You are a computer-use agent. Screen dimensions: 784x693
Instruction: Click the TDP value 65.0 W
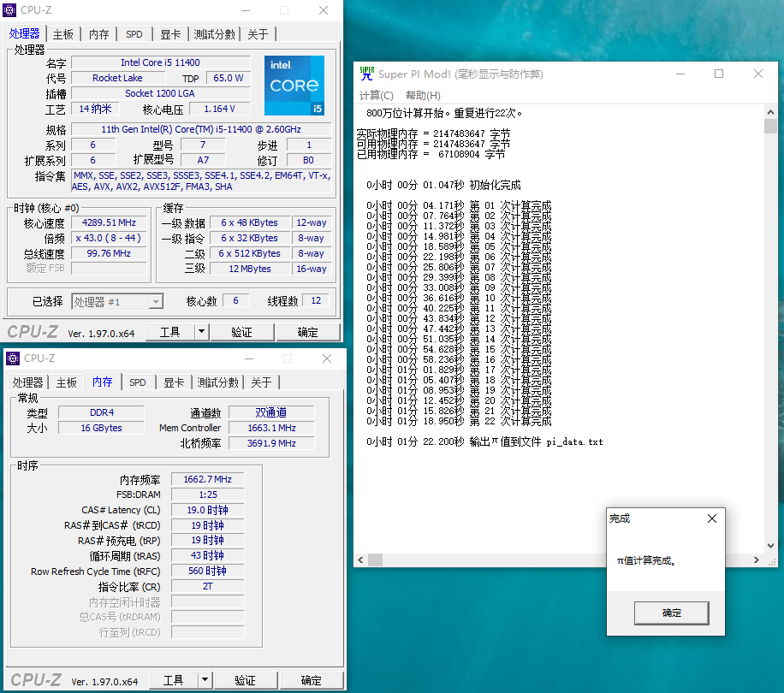228,78
